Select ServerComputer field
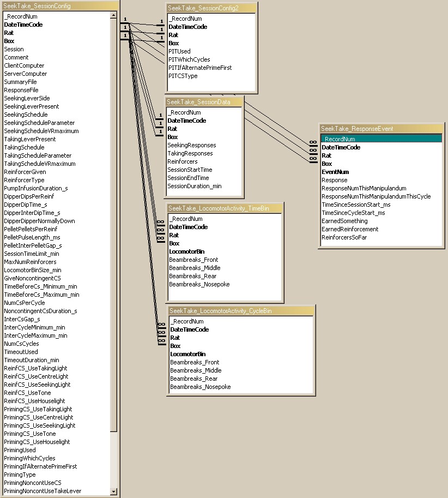The image size is (448, 498). tap(25, 74)
